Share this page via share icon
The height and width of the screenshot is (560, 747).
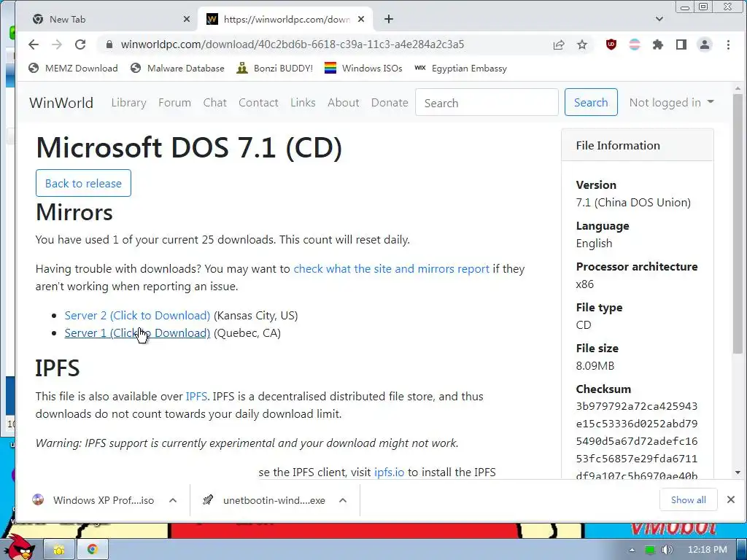pos(559,44)
